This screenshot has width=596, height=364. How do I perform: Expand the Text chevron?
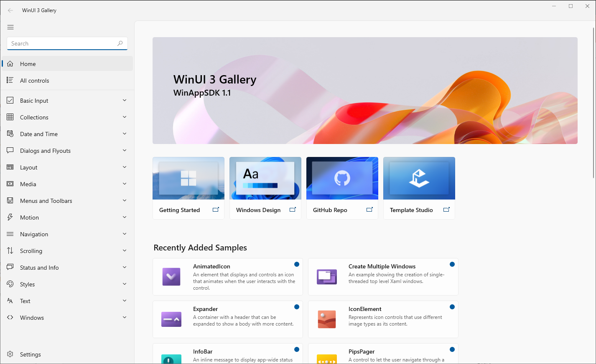pyautogui.click(x=125, y=301)
